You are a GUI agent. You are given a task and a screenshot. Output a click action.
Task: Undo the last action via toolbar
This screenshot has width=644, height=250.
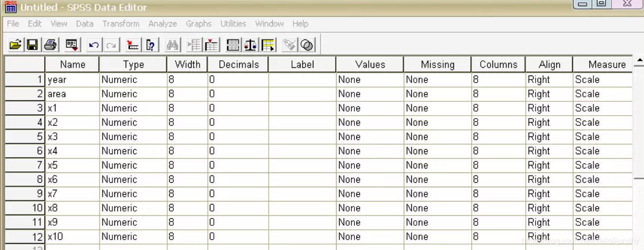click(x=94, y=45)
